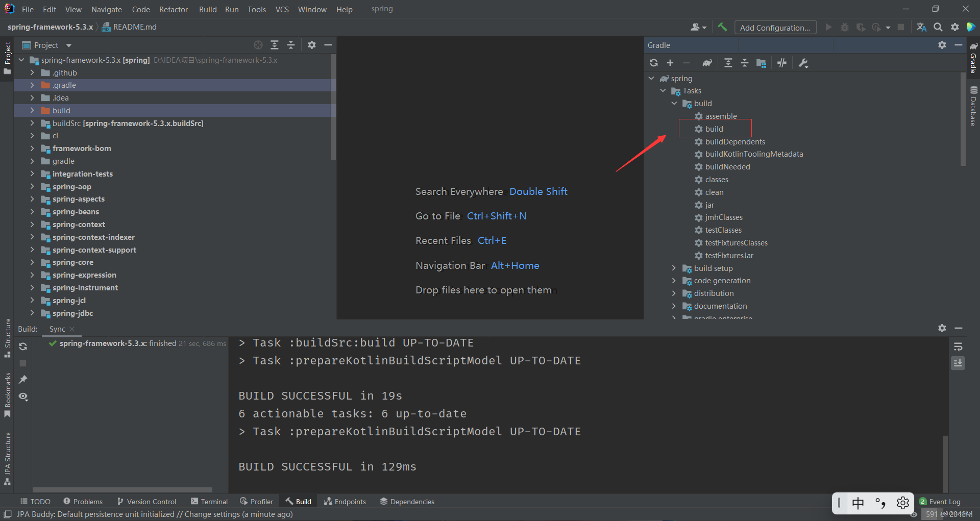Open the File menu

[x=28, y=9]
